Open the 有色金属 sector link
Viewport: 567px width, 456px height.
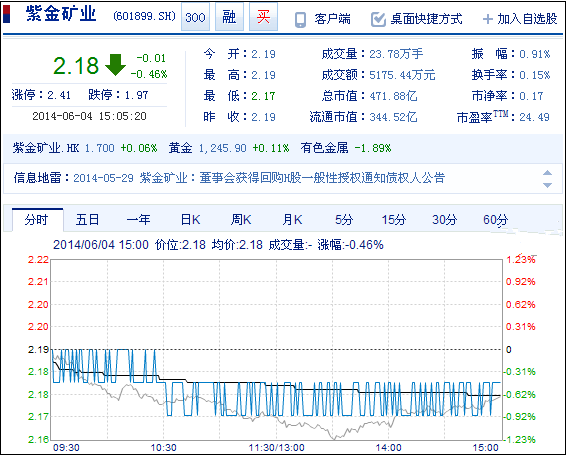(x=324, y=148)
